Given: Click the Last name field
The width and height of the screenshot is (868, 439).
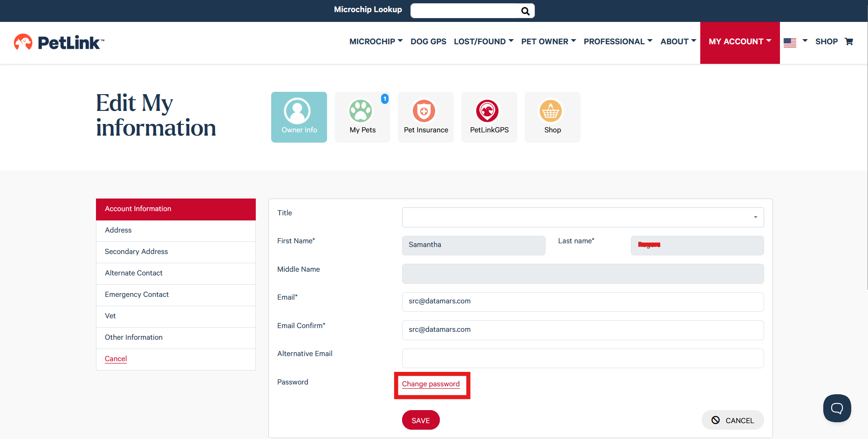Looking at the screenshot, I should tap(697, 246).
